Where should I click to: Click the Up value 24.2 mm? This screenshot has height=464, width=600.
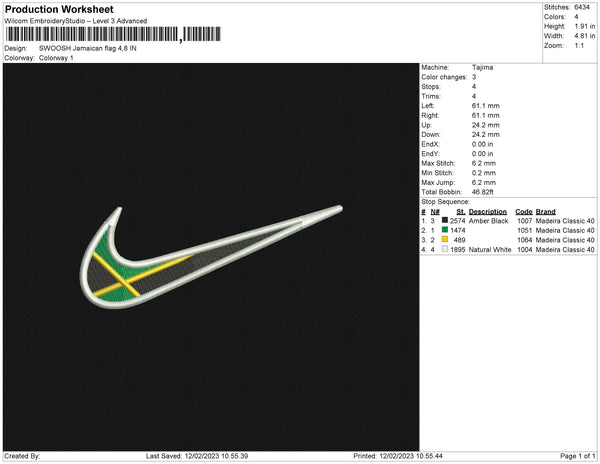[486, 125]
